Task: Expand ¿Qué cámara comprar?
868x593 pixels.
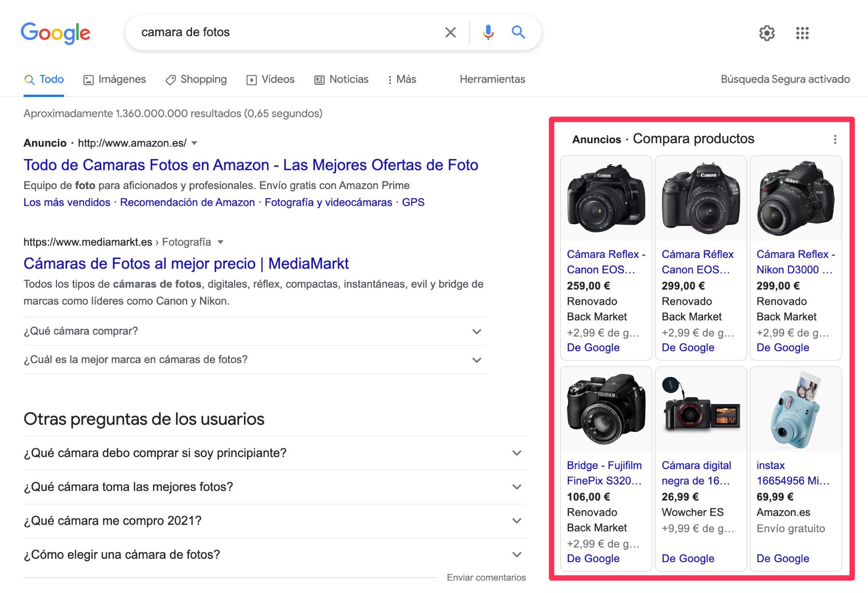Action: click(x=255, y=331)
